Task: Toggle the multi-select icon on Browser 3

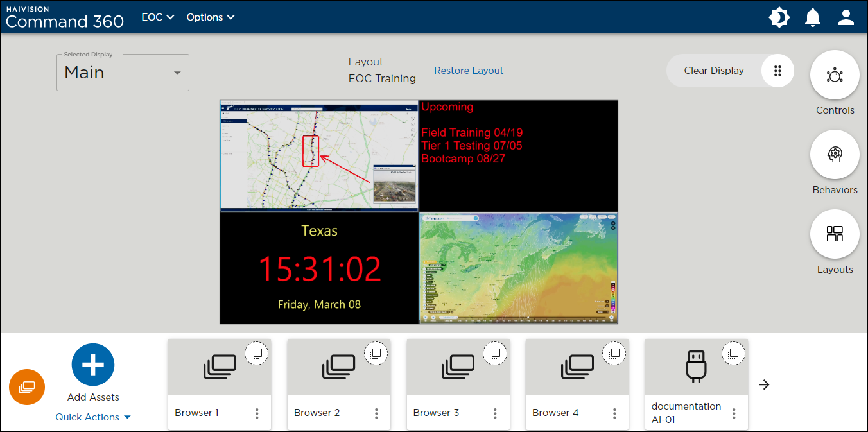Action: (x=495, y=353)
